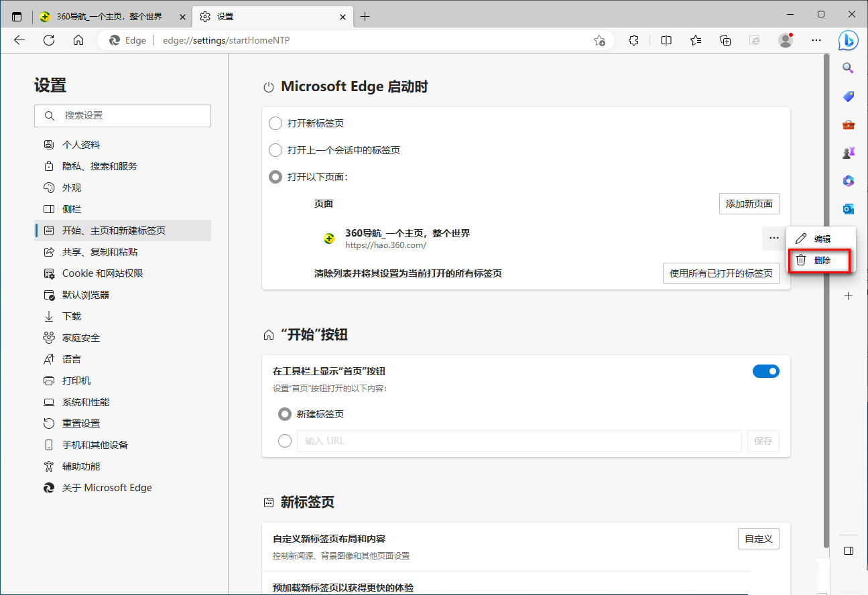Image resolution: width=868 pixels, height=595 pixels.
Task: Open 打印机 settings section
Action: [x=123, y=381]
